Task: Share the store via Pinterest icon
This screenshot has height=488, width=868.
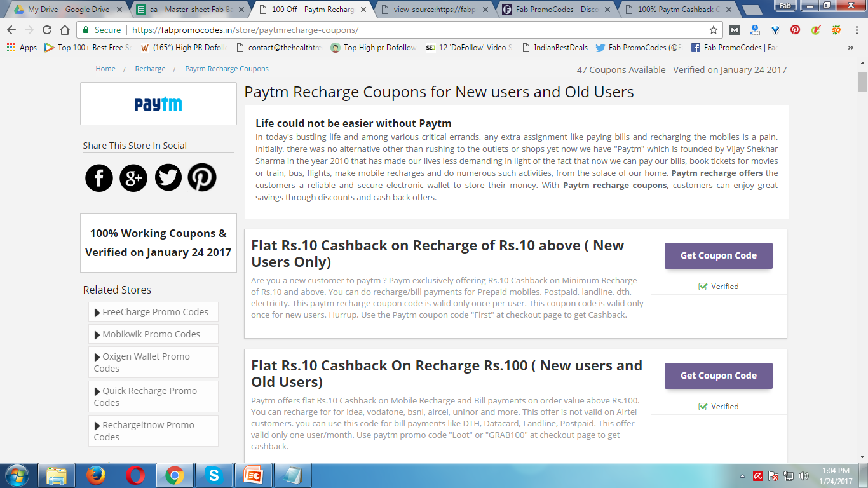Action: tap(202, 177)
